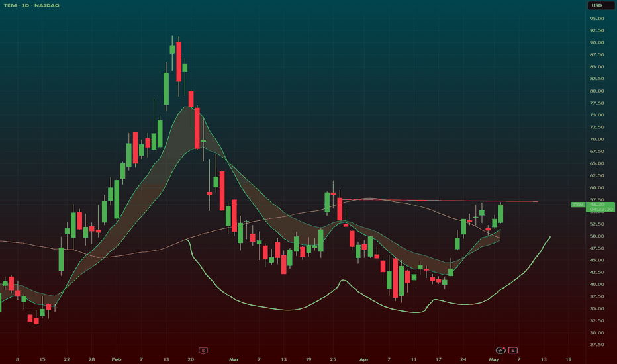Click the 50.00 price axis label
The width and height of the screenshot is (617, 364).
[x=596, y=236]
